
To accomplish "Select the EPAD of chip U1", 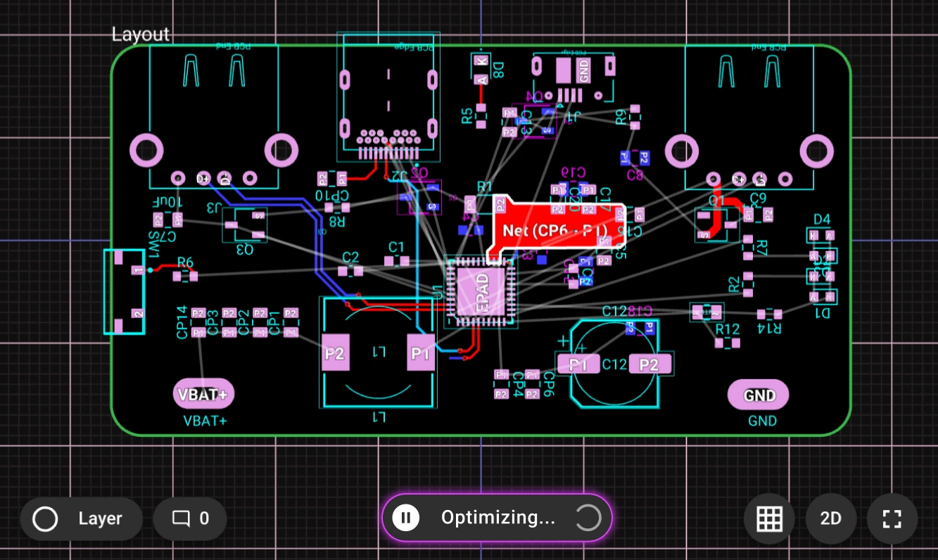I will 482,291.
